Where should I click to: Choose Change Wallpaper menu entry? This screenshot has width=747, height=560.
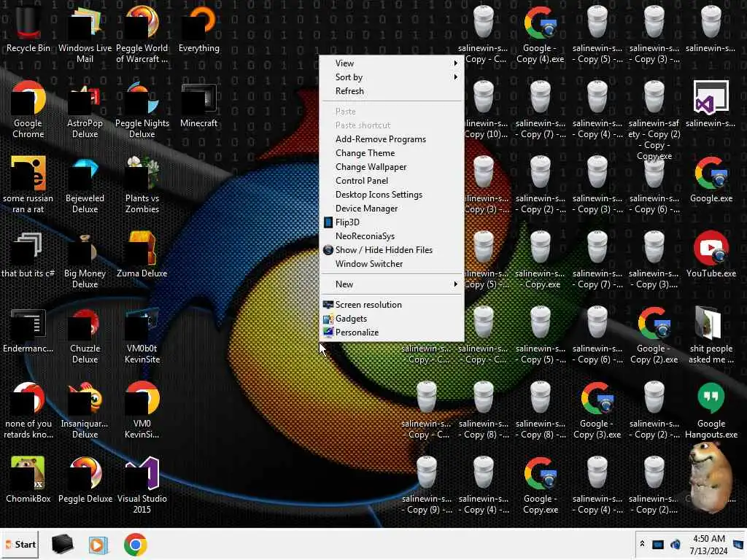(x=392, y=167)
